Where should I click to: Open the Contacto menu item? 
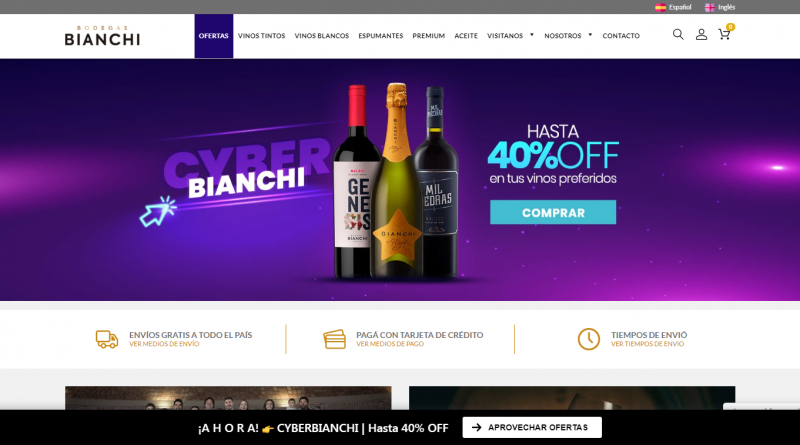click(621, 36)
